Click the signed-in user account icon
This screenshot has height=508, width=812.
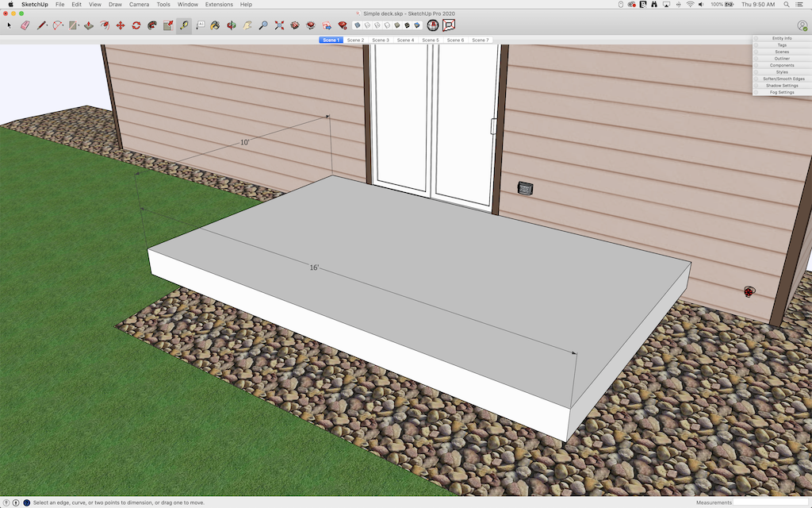click(802, 25)
